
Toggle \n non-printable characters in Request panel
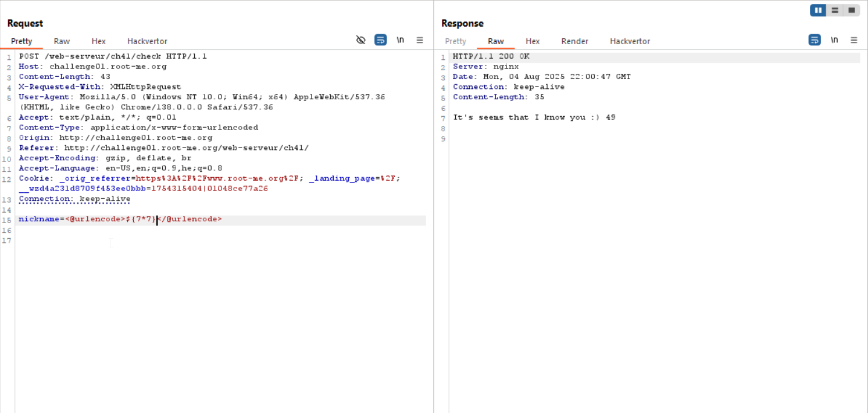click(x=400, y=40)
